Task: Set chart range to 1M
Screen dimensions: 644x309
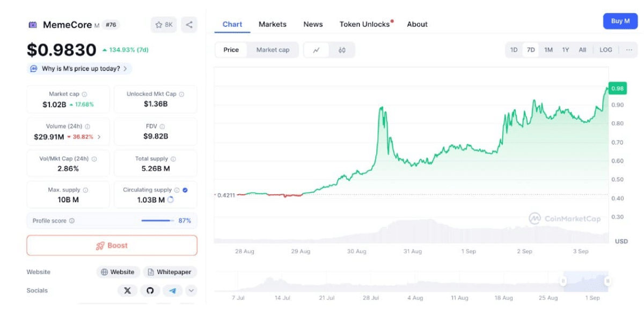Action: [x=548, y=50]
